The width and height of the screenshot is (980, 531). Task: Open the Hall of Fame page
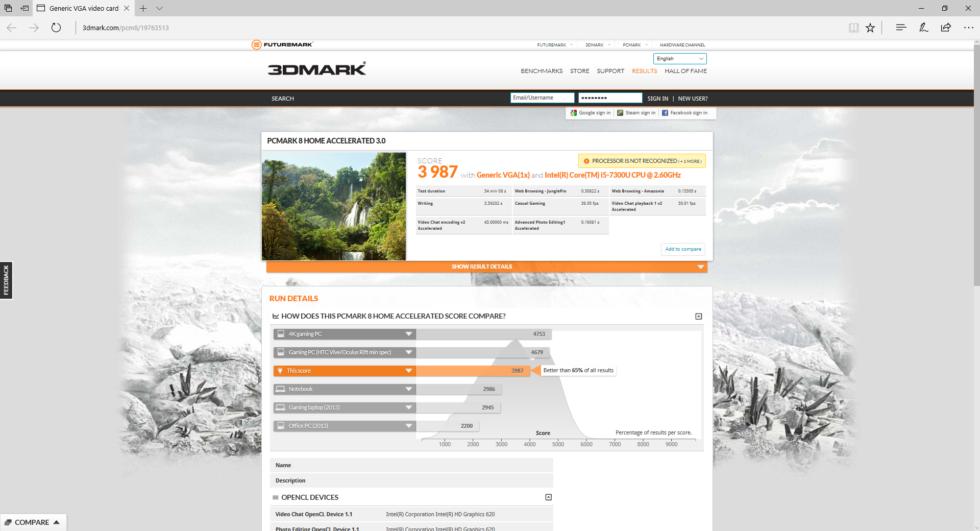click(685, 71)
